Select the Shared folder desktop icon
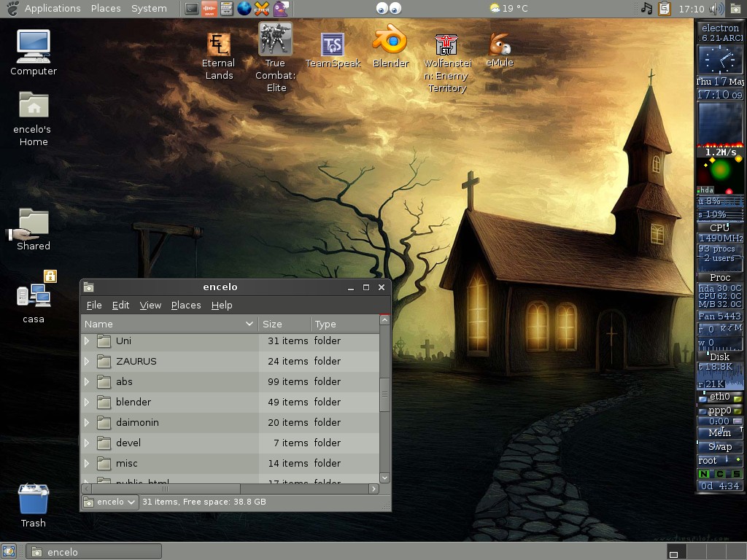This screenshot has height=560, width=747. click(x=32, y=229)
